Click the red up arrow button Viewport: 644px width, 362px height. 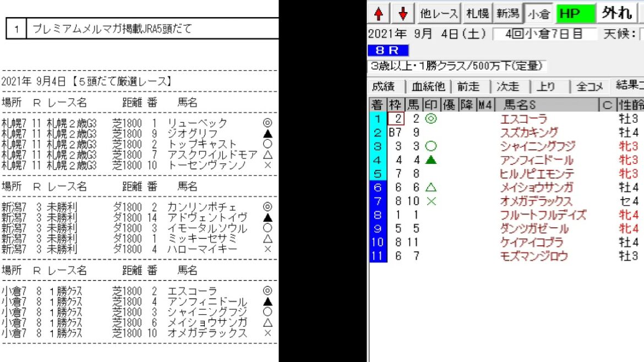coord(378,13)
